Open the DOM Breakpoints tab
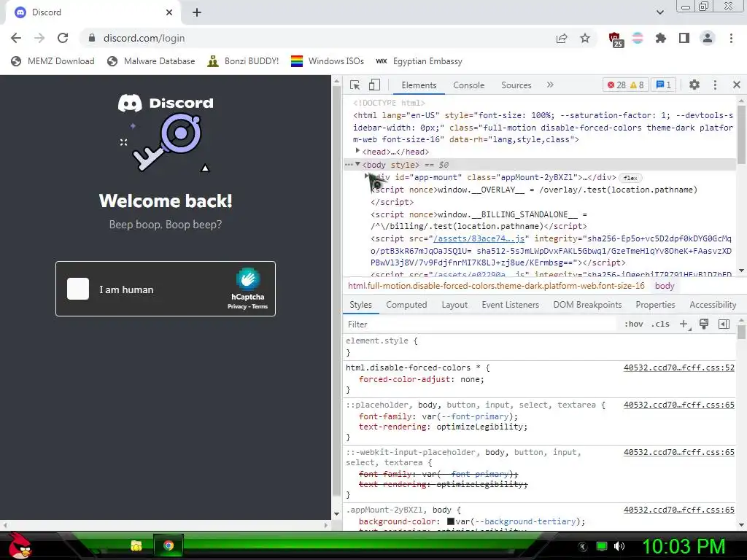 coord(587,305)
